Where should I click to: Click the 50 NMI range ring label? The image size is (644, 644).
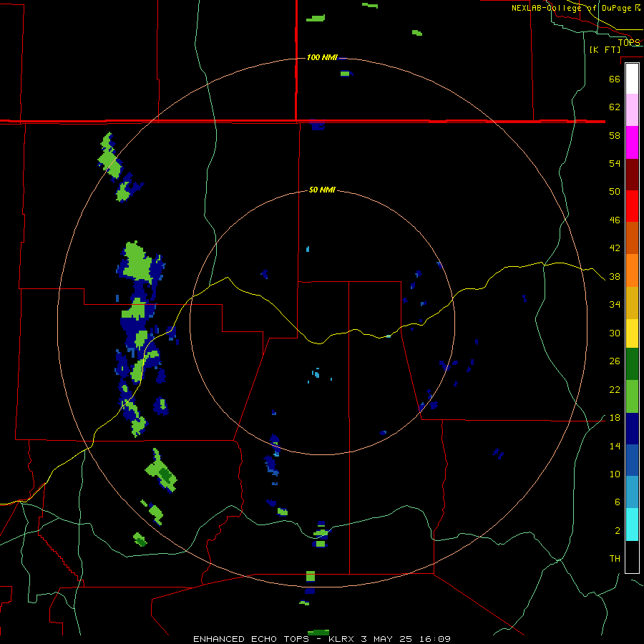point(322,190)
